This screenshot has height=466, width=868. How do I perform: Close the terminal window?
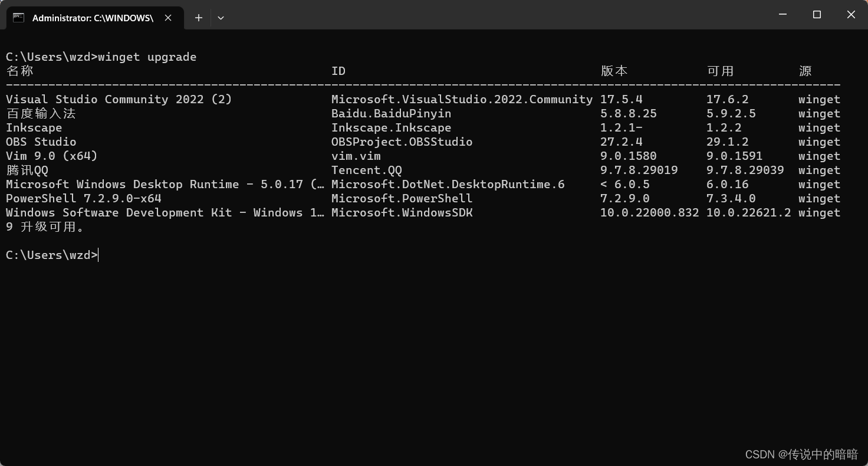point(851,15)
